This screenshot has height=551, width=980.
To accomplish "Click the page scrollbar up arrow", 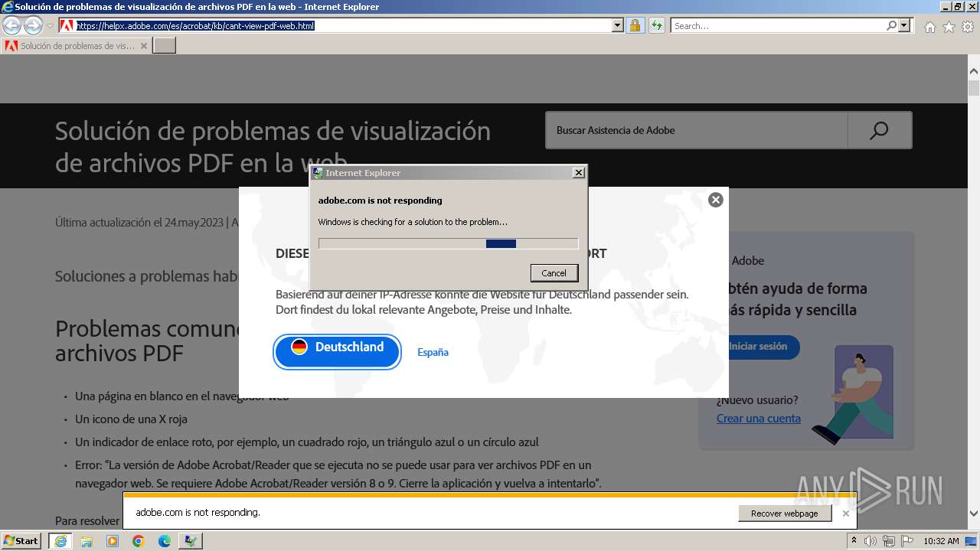I will click(x=974, y=71).
